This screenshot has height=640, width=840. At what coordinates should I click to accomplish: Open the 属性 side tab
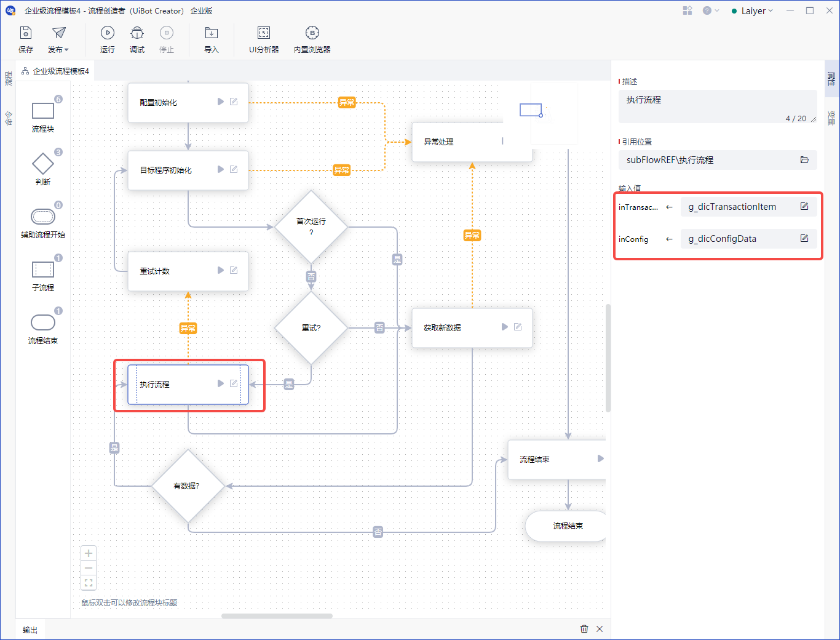click(x=832, y=78)
